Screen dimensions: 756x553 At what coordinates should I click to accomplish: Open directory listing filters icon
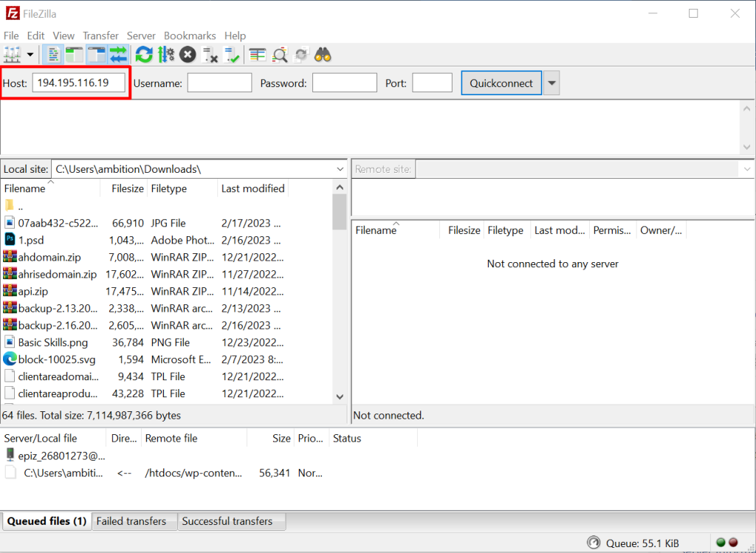258,55
